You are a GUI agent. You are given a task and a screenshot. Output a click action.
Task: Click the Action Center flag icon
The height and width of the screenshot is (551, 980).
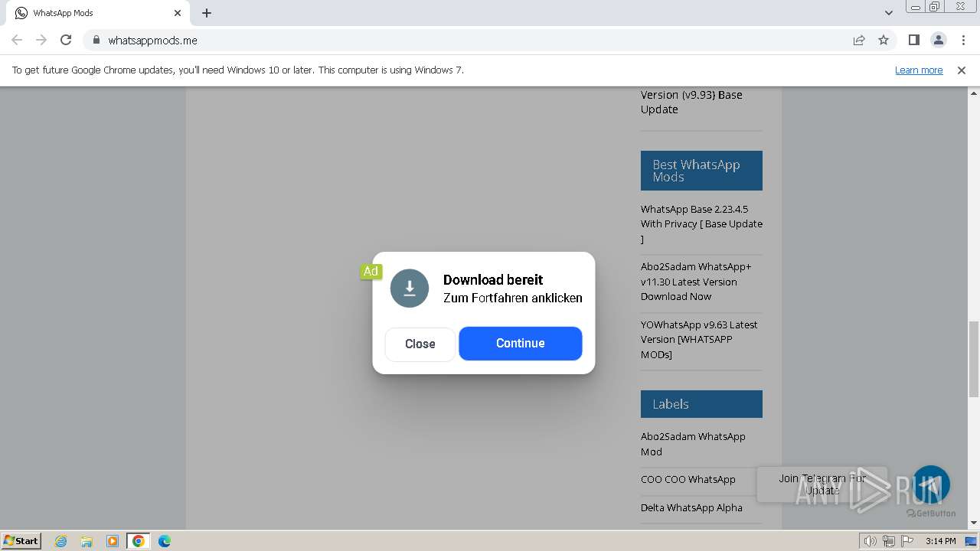point(907,541)
